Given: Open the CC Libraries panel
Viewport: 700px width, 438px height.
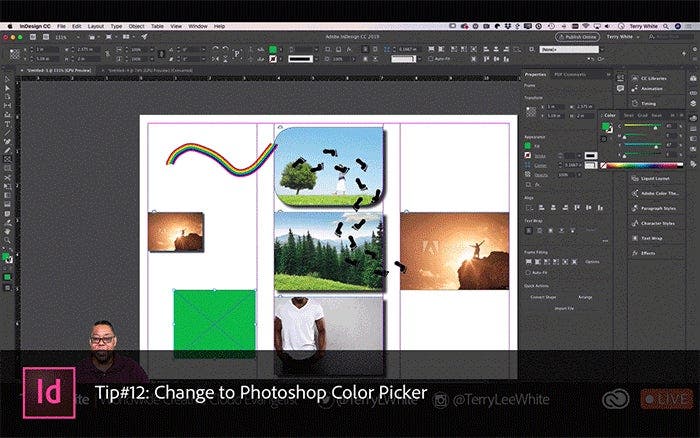Looking at the screenshot, I should [653, 76].
